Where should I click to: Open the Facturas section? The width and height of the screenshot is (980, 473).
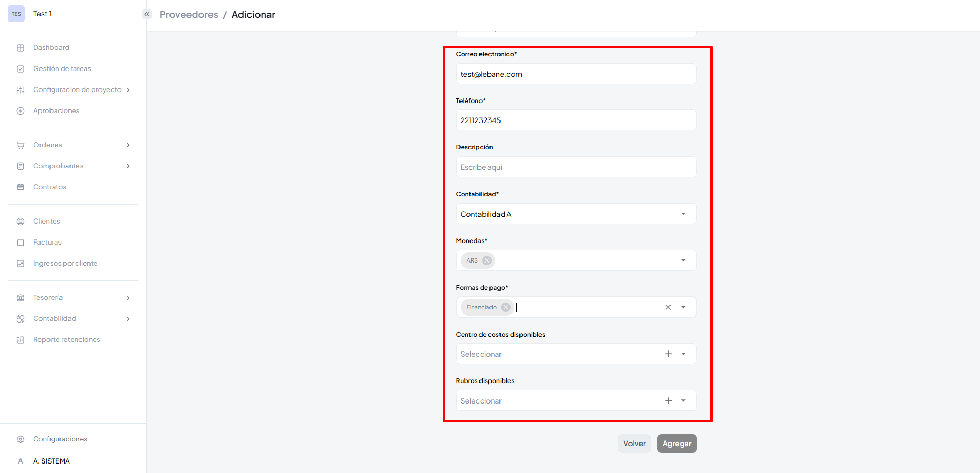point(47,243)
